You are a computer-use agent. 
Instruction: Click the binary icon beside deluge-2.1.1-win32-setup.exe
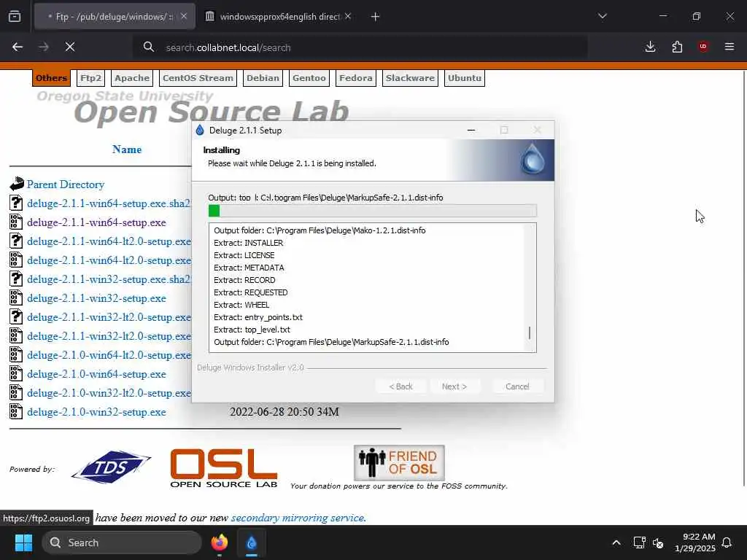coord(16,297)
